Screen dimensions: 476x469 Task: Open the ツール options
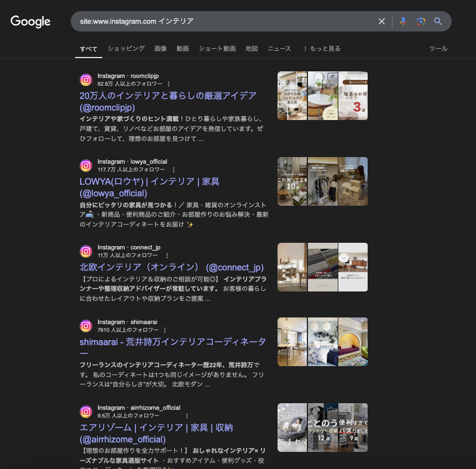tap(438, 49)
